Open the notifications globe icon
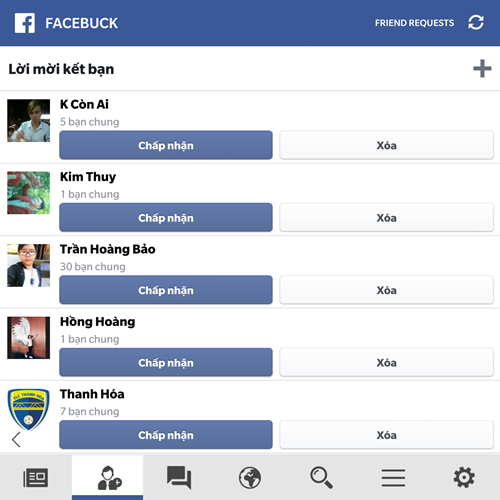This screenshot has height=500, width=500. click(250, 477)
